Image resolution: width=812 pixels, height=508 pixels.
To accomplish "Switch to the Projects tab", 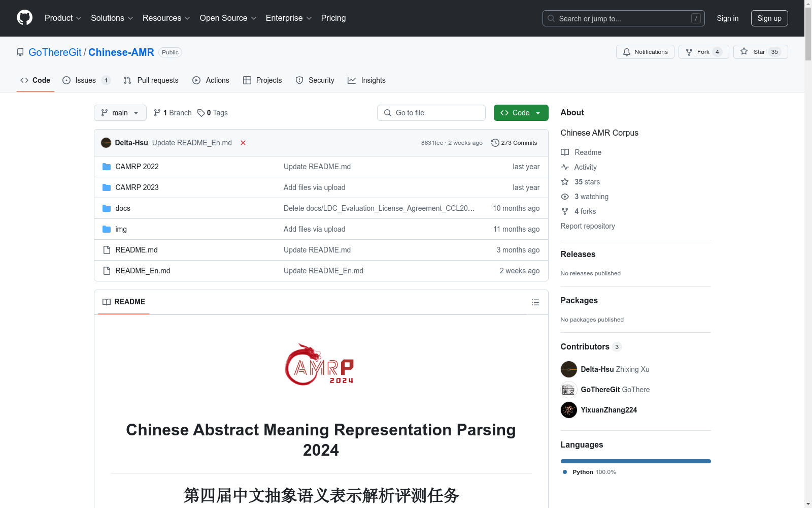I will (262, 80).
